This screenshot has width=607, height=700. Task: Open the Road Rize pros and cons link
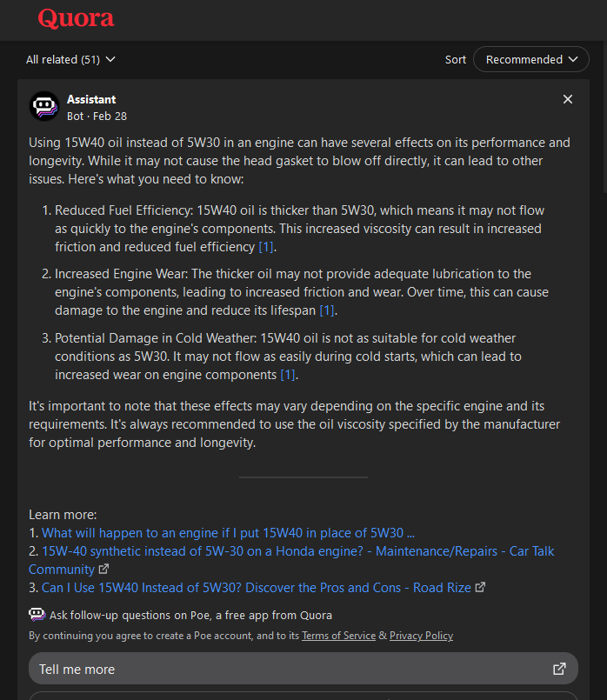(256, 588)
